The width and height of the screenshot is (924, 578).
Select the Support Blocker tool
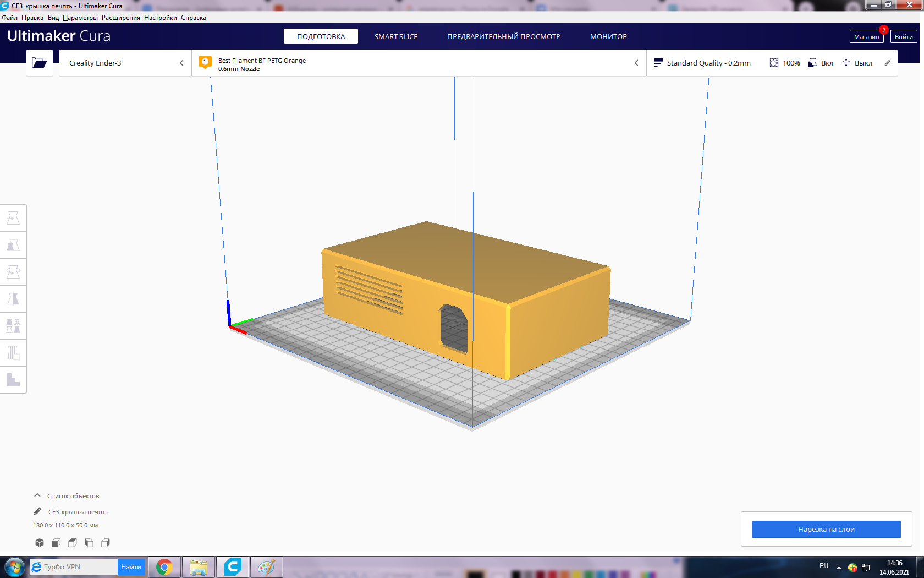[x=13, y=353]
